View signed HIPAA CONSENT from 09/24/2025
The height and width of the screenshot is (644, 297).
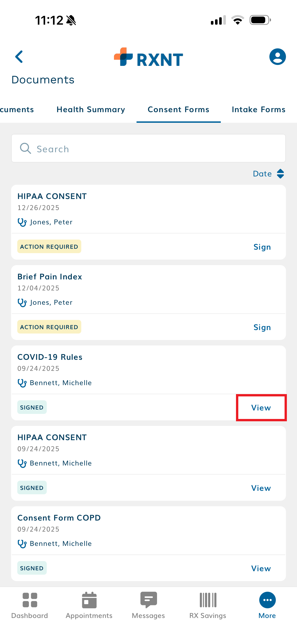click(261, 488)
